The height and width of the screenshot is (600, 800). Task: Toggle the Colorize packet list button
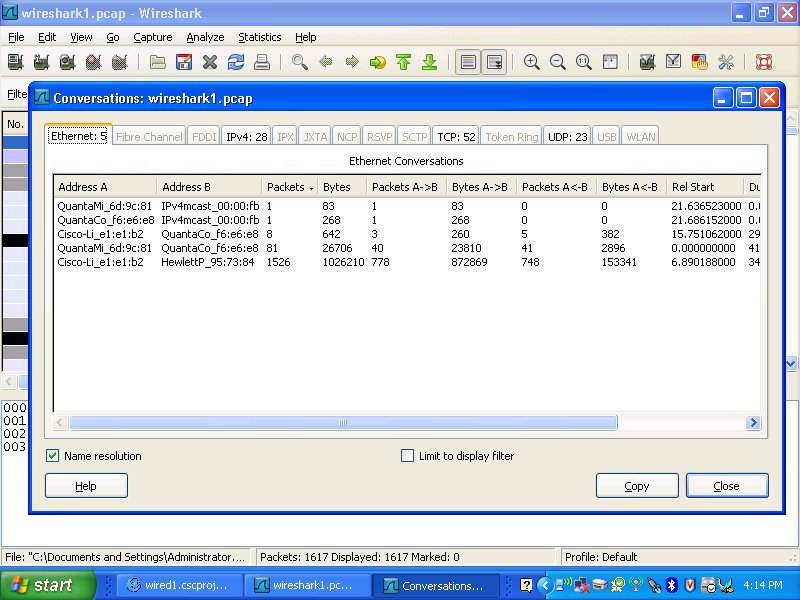[x=467, y=62]
